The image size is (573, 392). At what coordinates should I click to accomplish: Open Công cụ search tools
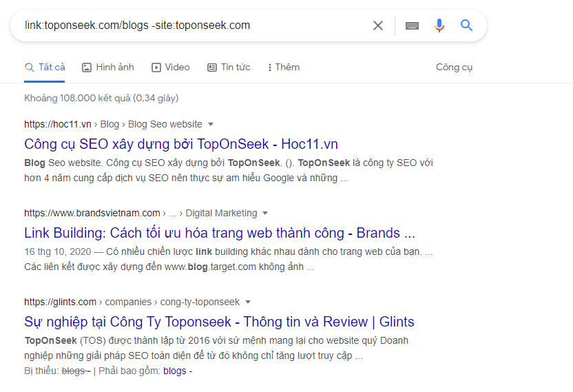click(x=454, y=67)
